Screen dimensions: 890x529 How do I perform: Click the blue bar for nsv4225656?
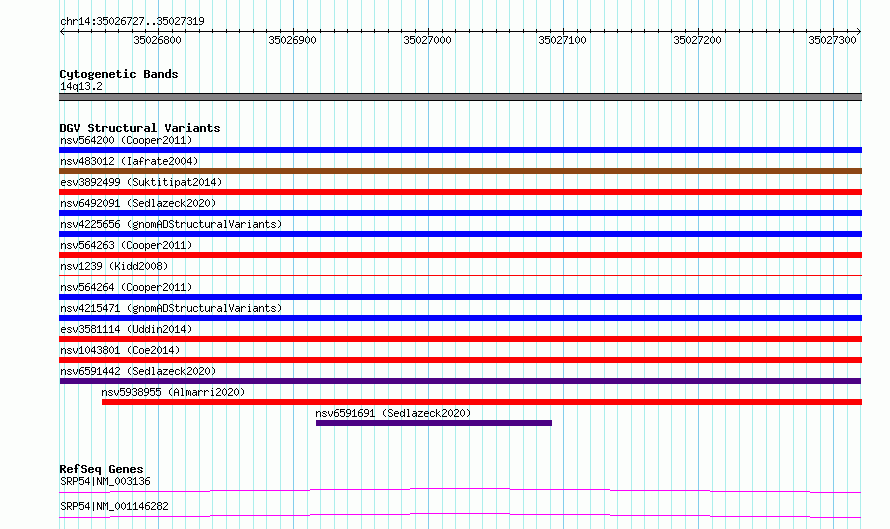coord(460,234)
